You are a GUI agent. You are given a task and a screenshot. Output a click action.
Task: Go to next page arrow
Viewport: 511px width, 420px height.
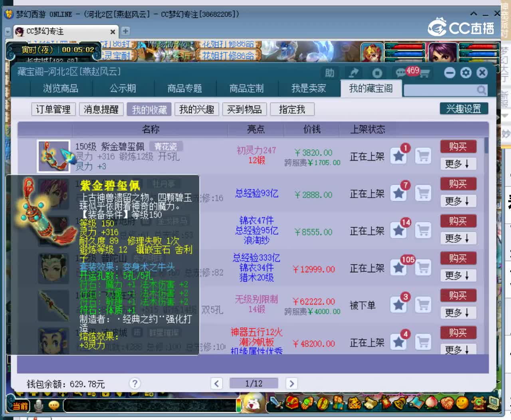291,384
